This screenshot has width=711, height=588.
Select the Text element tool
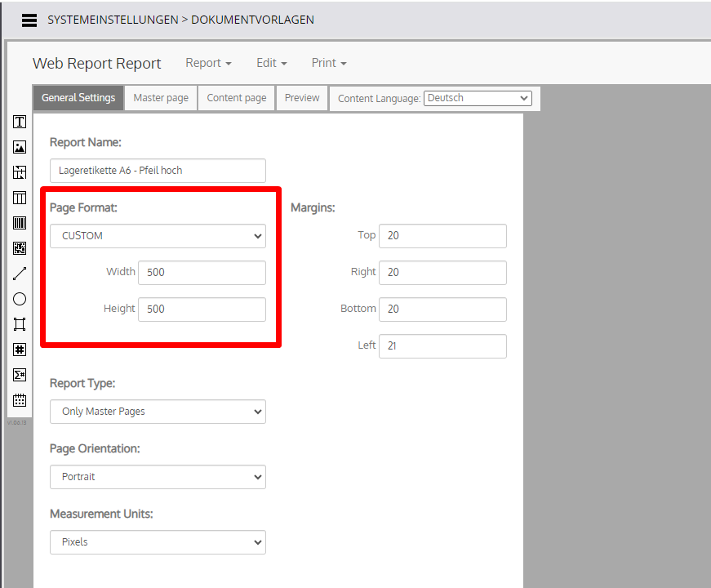(x=20, y=122)
